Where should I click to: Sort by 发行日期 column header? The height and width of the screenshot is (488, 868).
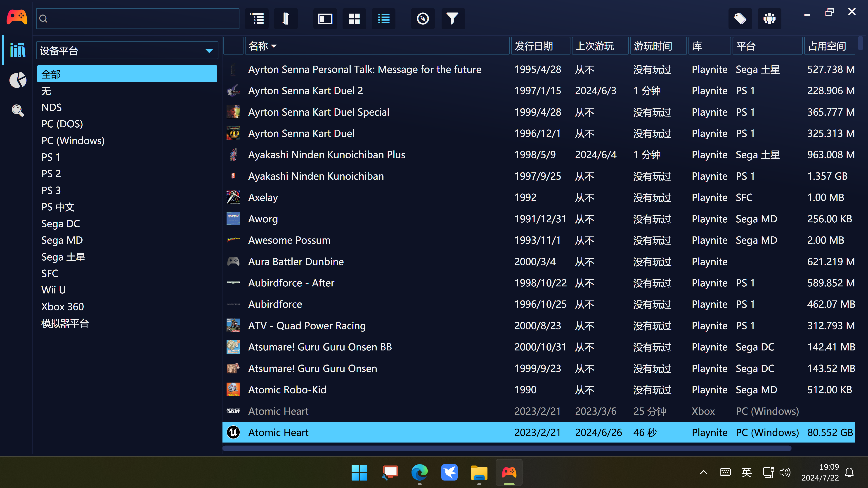540,46
